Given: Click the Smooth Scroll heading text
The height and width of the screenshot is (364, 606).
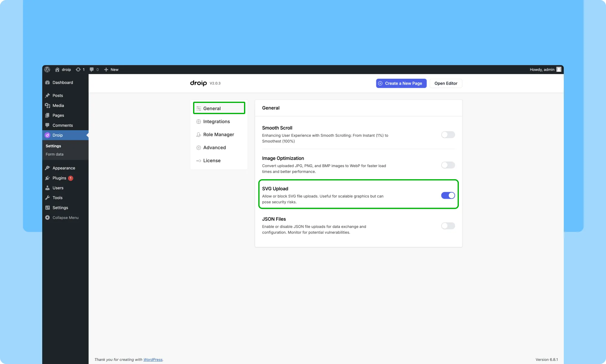Looking at the screenshot, I should (x=277, y=128).
